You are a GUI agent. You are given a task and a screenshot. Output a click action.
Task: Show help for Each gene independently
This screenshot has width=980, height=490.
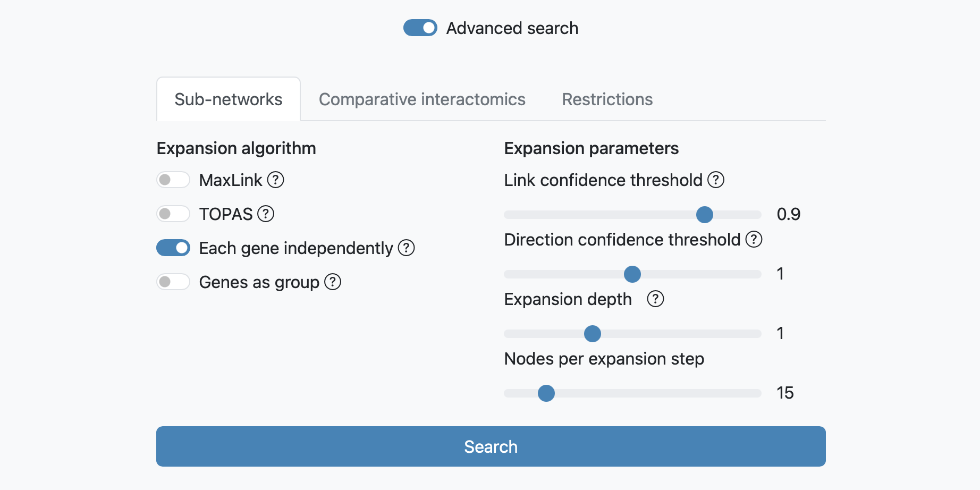(x=406, y=248)
